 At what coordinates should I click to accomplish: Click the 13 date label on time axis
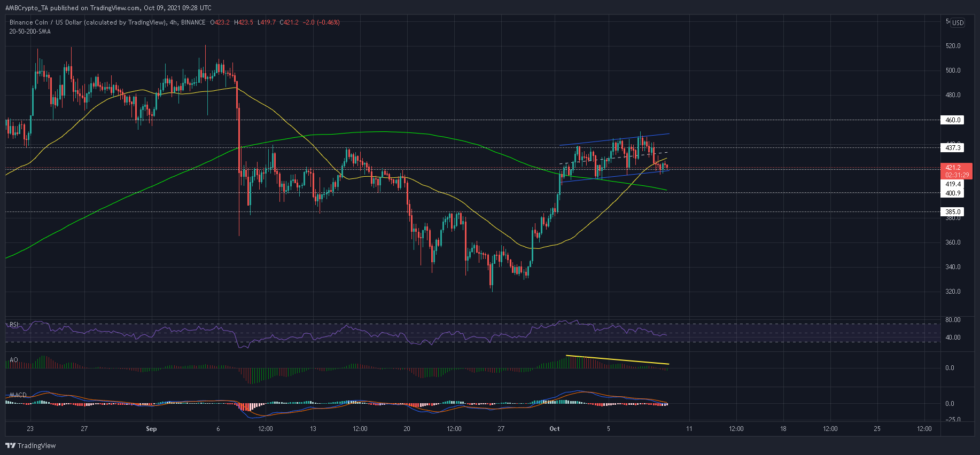(313, 429)
